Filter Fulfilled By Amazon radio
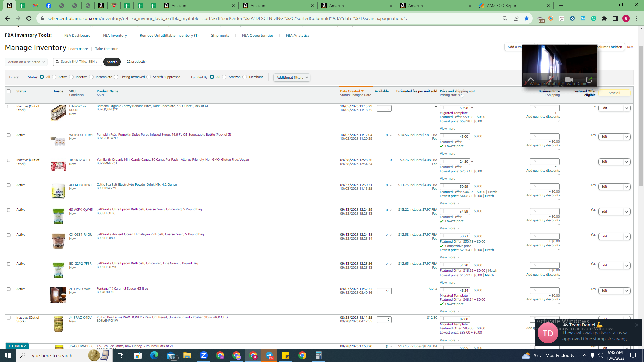The height and width of the screenshot is (362, 644). 224,77
